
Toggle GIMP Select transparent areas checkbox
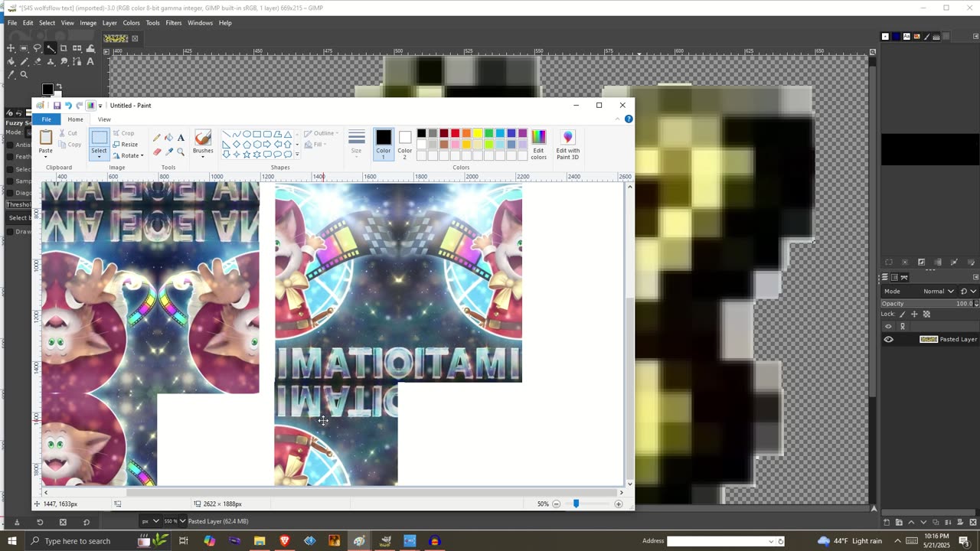(x=10, y=169)
